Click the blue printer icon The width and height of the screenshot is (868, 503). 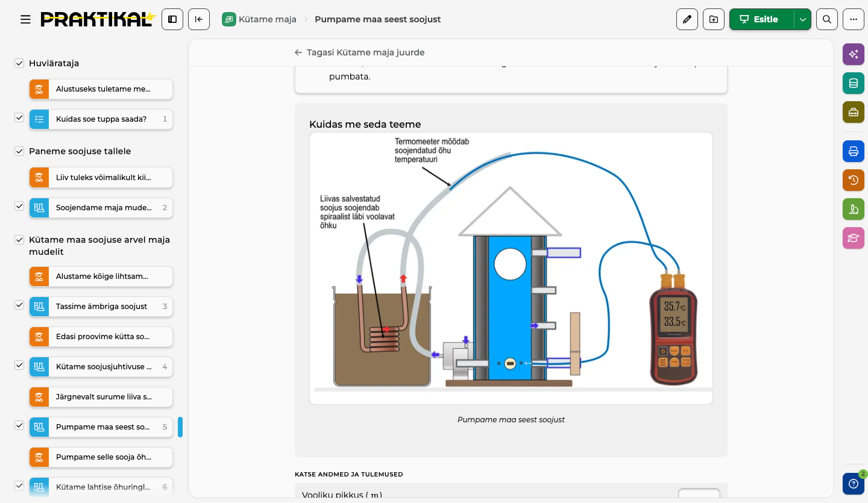[854, 151]
